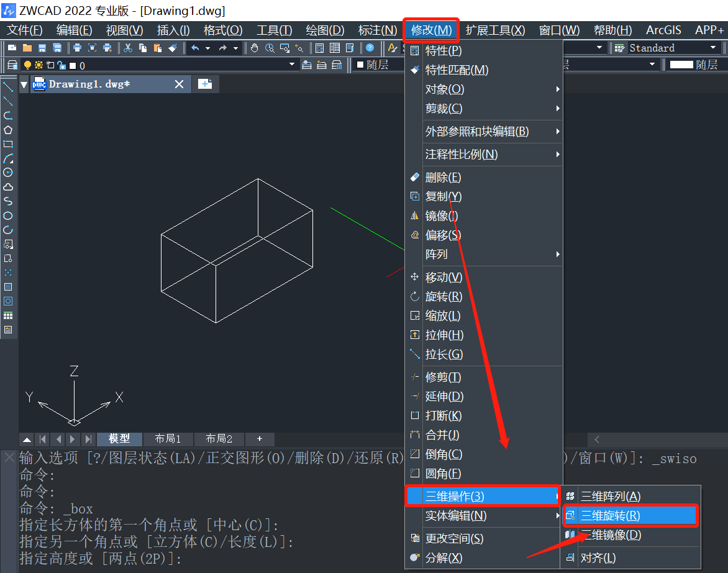
Task: Click the Save disk icon
Action: (x=42, y=48)
